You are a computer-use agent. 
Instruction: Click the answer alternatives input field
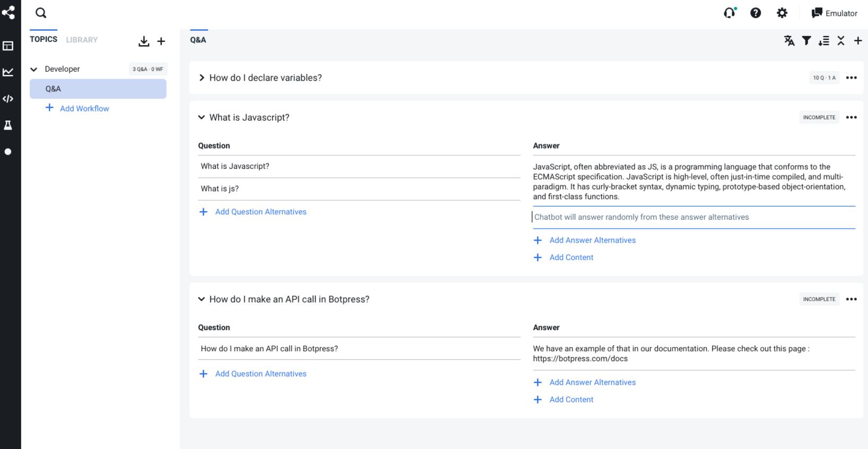coord(694,217)
